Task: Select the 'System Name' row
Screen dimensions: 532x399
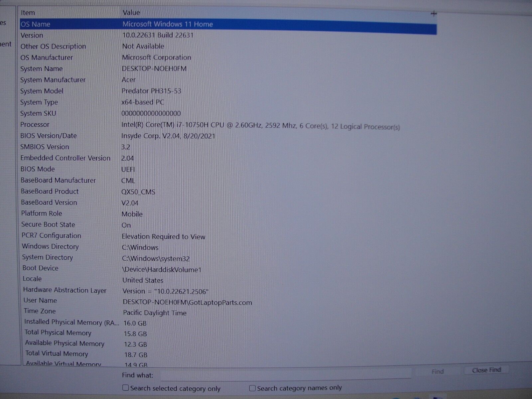Action: click(x=228, y=68)
